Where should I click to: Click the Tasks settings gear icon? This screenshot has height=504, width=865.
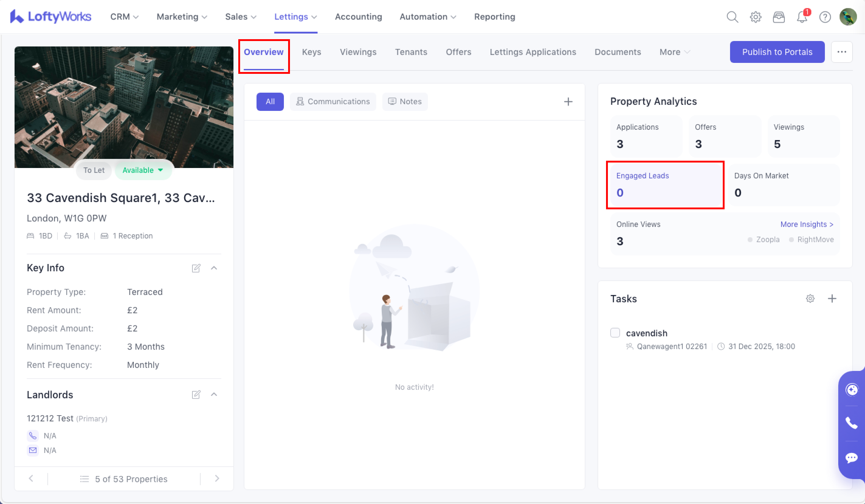tap(810, 299)
